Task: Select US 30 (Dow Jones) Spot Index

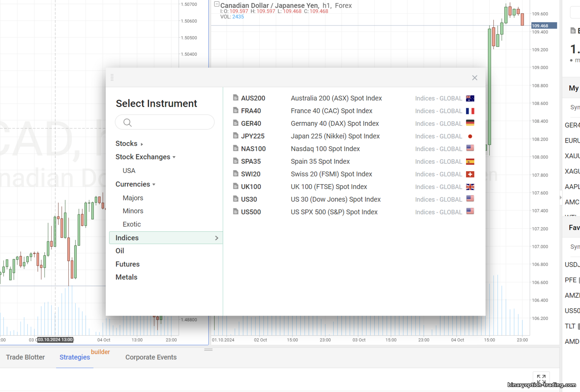Action: [x=336, y=199]
